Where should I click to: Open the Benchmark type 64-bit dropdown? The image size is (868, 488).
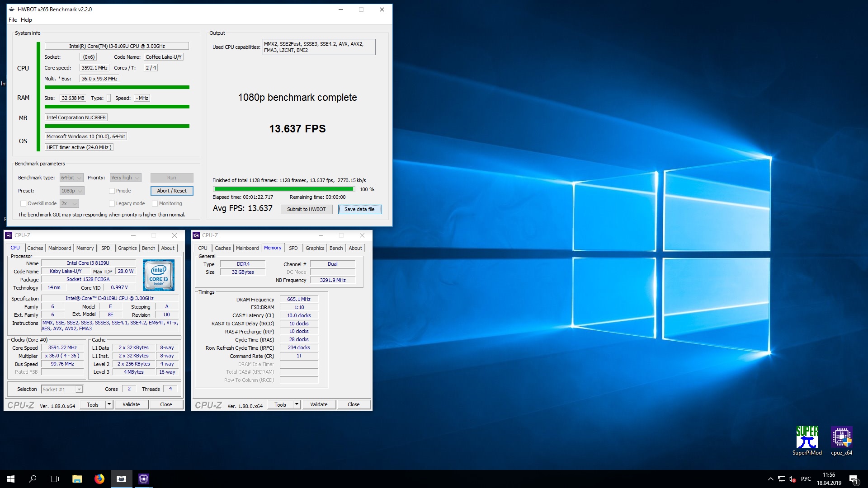coord(71,178)
